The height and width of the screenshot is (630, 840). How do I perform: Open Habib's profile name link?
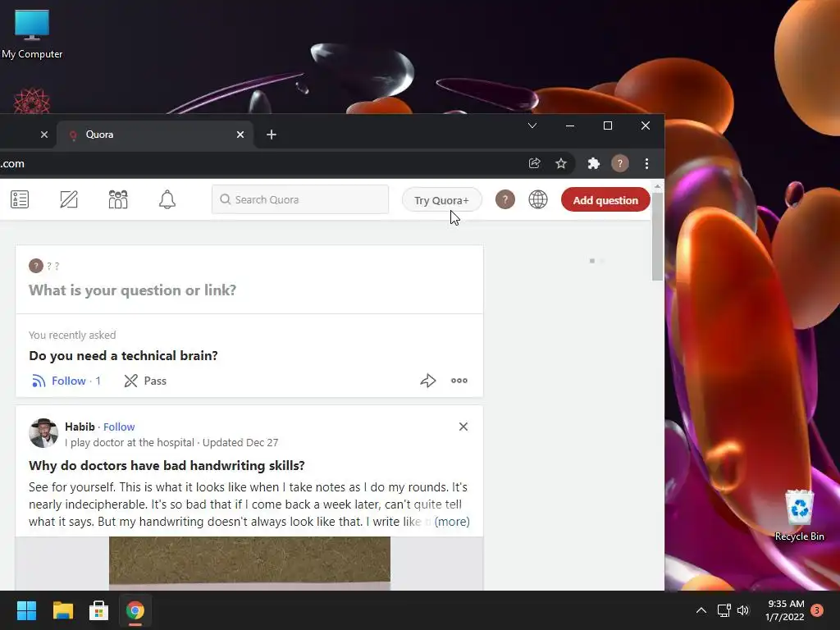[80, 427]
